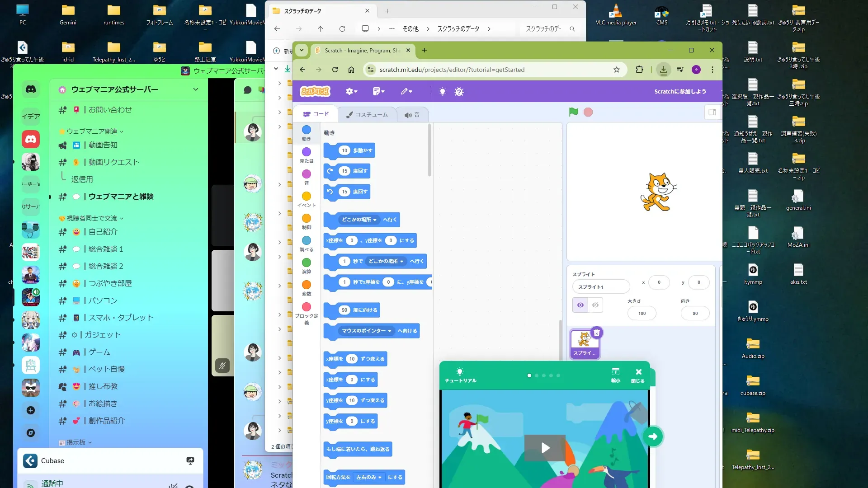Screen dimensions: 868x488
Task: Toggle the stage small-layout button
Action: click(712, 112)
